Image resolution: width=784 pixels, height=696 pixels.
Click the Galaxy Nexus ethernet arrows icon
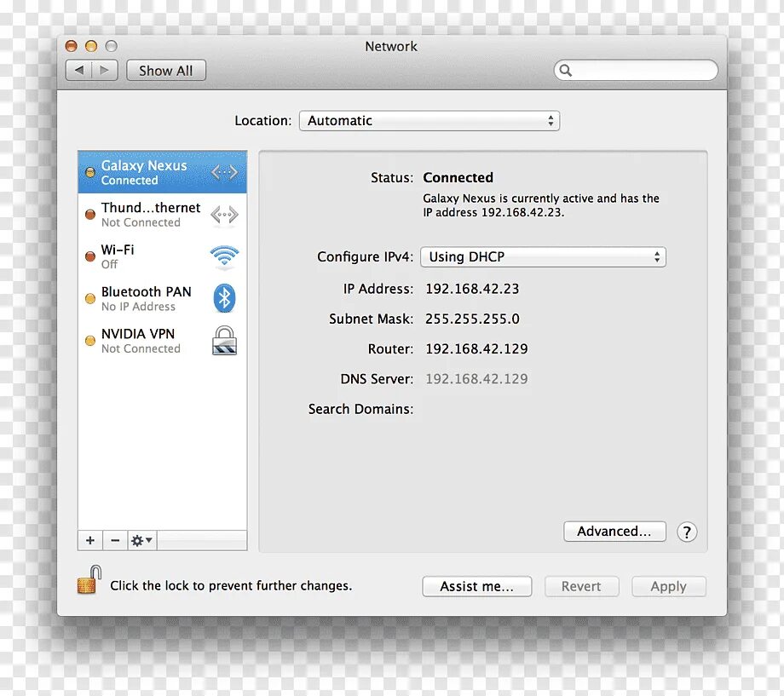pos(224,172)
